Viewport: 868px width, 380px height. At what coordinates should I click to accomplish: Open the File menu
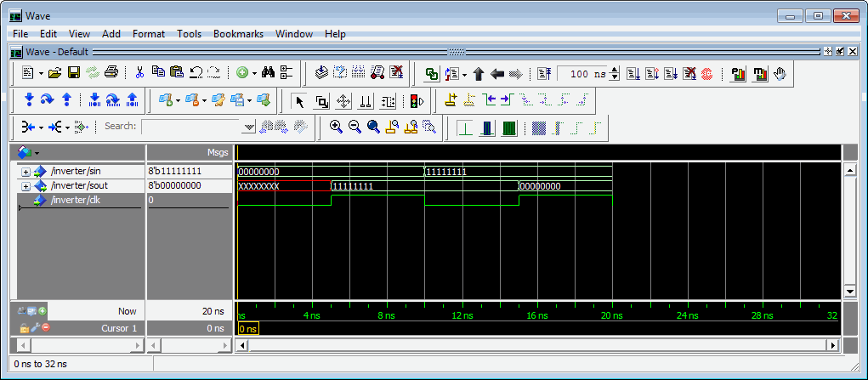[20, 34]
